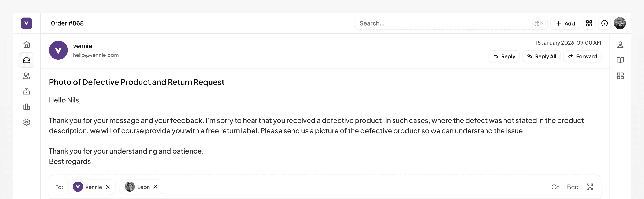The image size is (644, 199).
Task: Open the Contacts people icon
Action: pyautogui.click(x=27, y=76)
